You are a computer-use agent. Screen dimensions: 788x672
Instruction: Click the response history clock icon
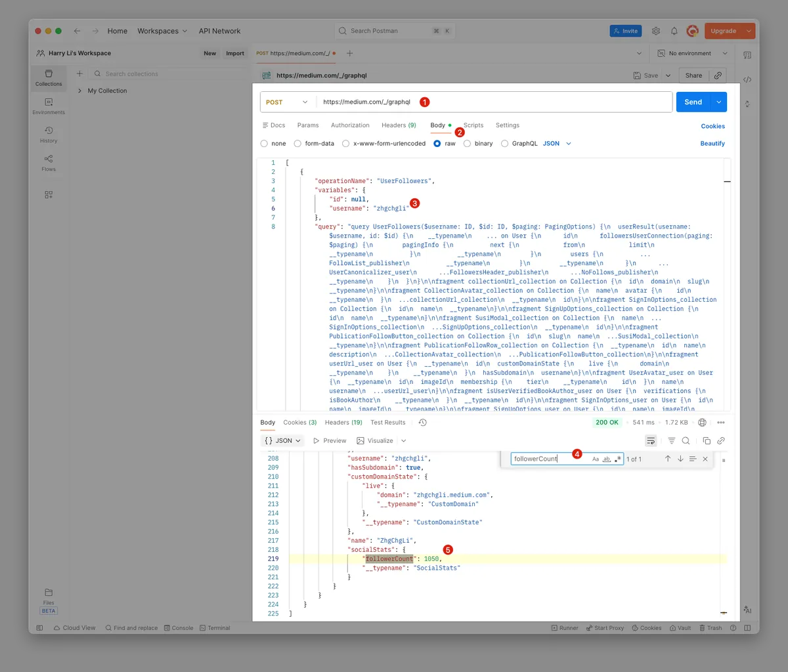tap(422, 423)
